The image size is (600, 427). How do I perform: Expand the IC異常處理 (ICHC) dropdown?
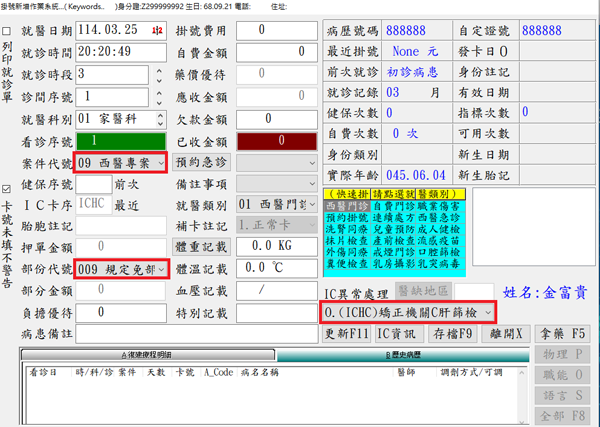488,313
